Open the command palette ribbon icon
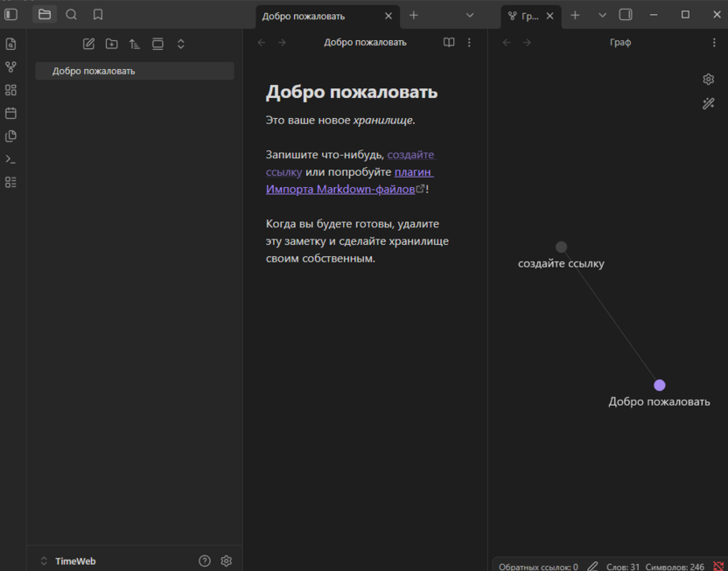Screen dimensions: 728x571 [x=10, y=159]
